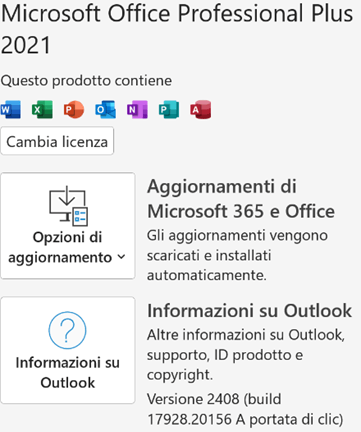Open the Opzioni di aggiornamento menu
Screen dimensions: 361x432
[68, 226]
